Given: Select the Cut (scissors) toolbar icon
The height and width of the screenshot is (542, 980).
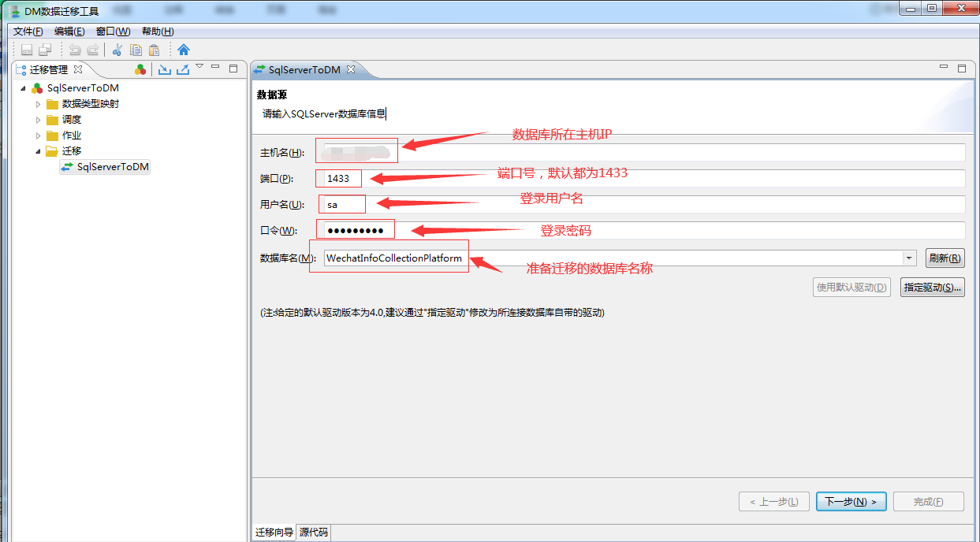Looking at the screenshot, I should 117,49.
